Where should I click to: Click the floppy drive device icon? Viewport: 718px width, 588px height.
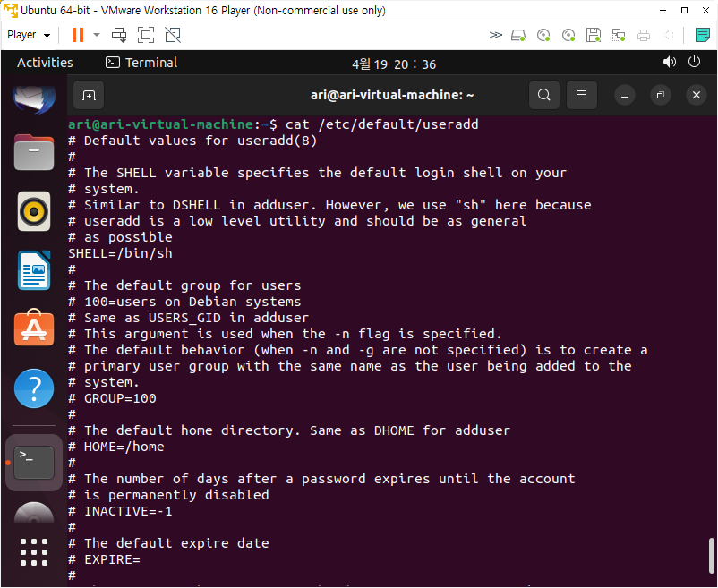593,35
